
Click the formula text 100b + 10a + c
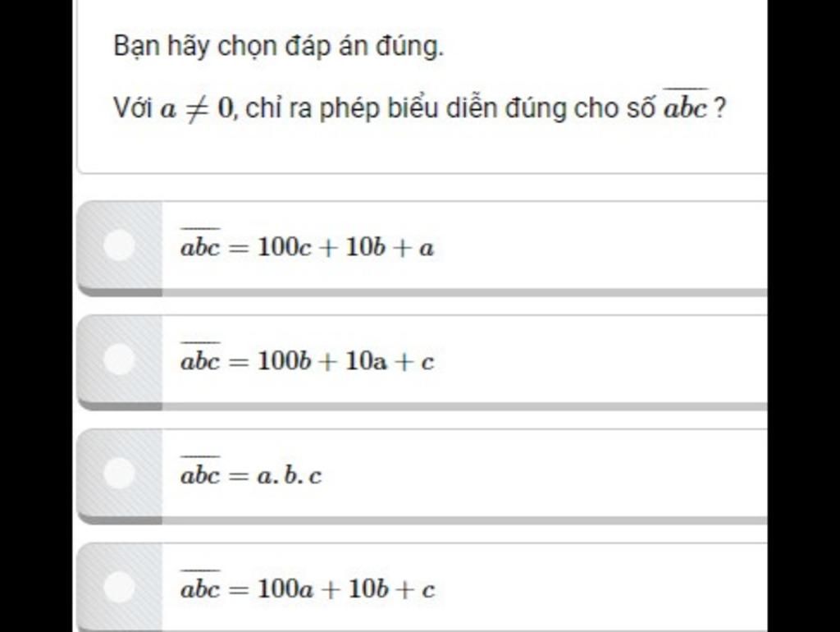point(345,361)
